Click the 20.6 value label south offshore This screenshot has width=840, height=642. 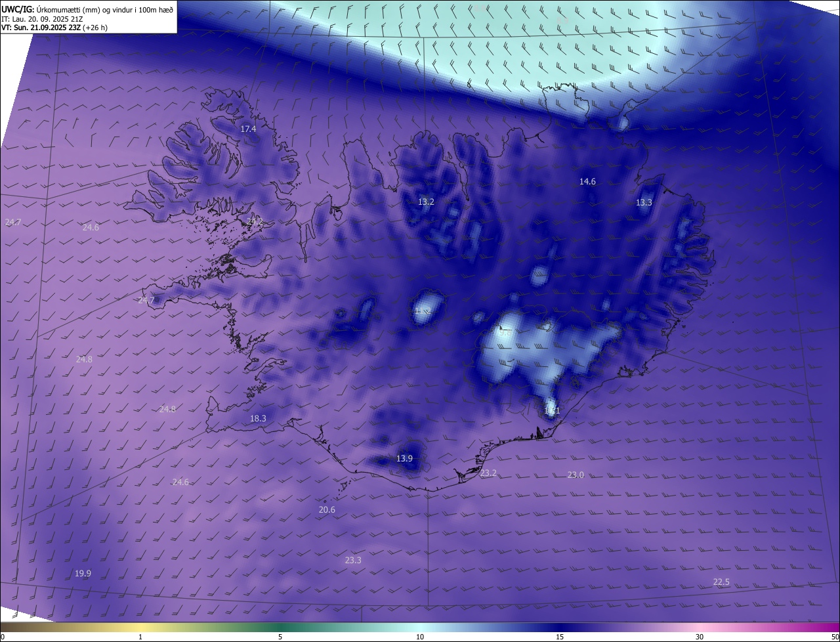[x=327, y=509]
